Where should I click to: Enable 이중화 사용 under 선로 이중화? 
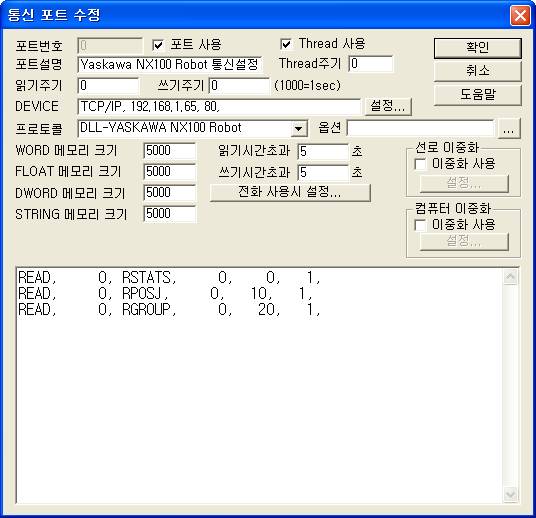[x=420, y=164]
